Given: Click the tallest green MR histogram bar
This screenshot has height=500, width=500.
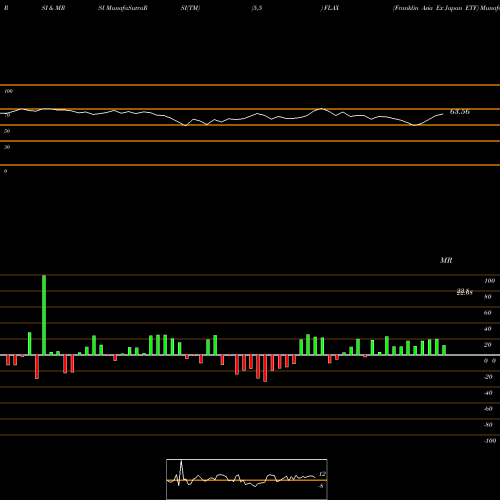Looking at the screenshot, I should coord(44,315).
